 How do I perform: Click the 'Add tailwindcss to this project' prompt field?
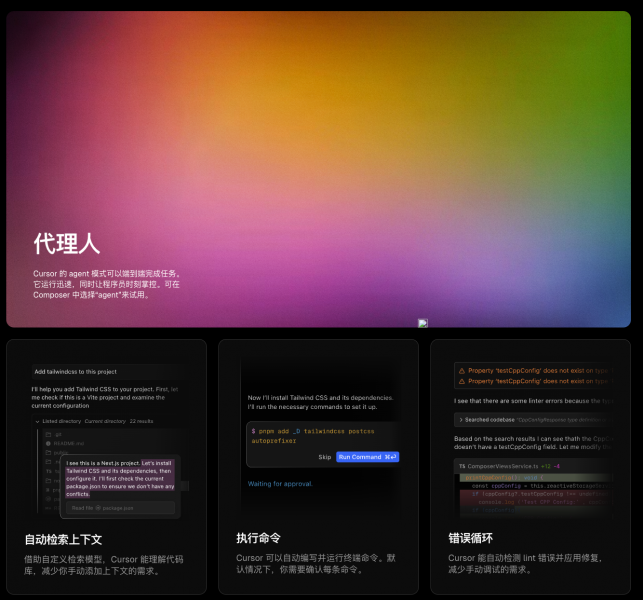point(107,372)
